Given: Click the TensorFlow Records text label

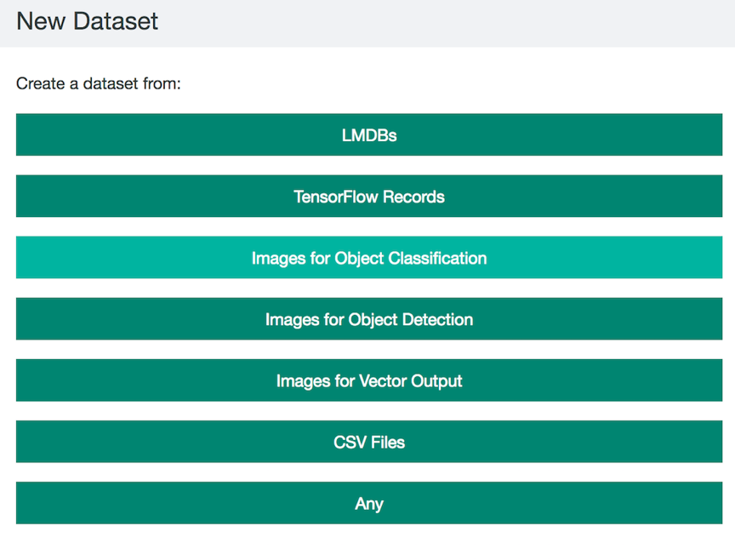Looking at the screenshot, I should [x=369, y=197].
